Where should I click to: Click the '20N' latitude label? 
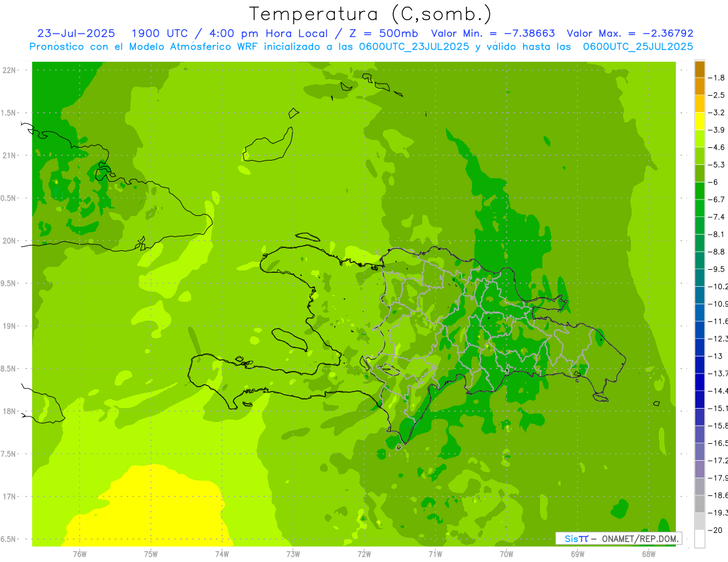[10, 241]
